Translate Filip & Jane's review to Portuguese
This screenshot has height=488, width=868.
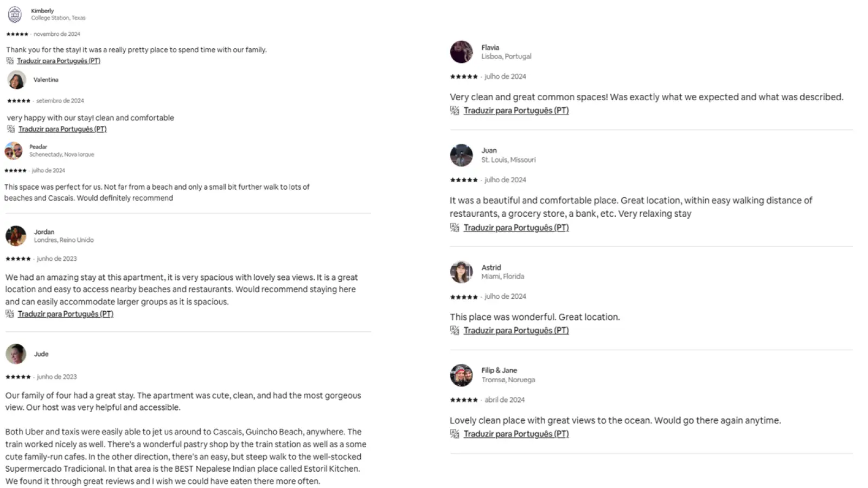(x=516, y=434)
